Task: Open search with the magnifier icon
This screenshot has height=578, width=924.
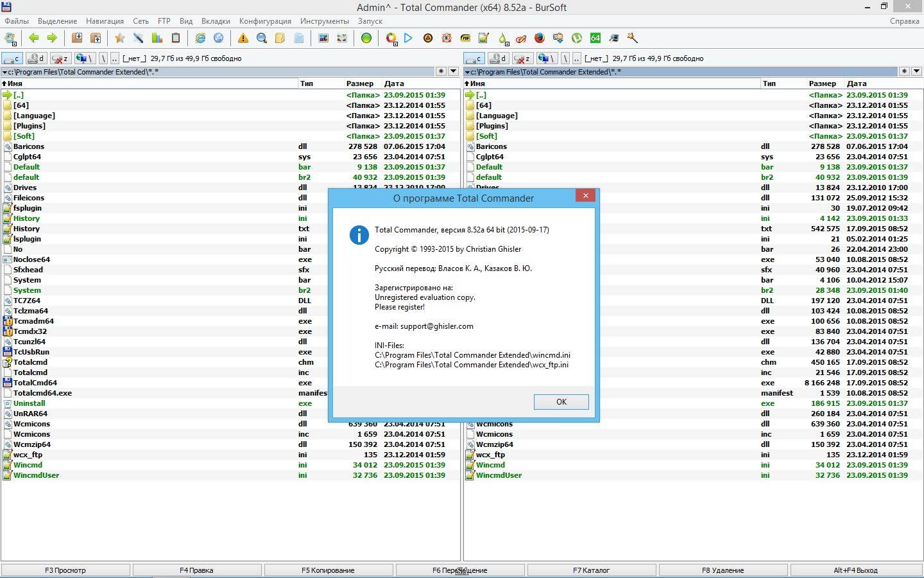Action: click(x=262, y=38)
